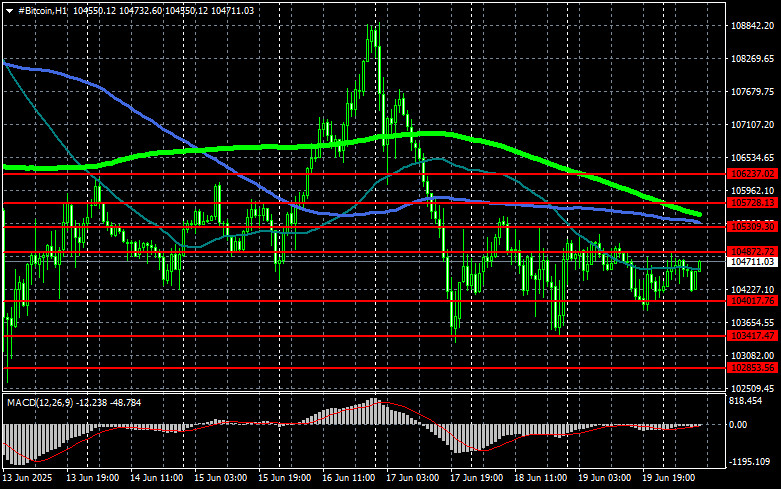Viewport: 781px width, 489px height.
Task: Click the current price label 104711.03 on axis
Action: 753,262
